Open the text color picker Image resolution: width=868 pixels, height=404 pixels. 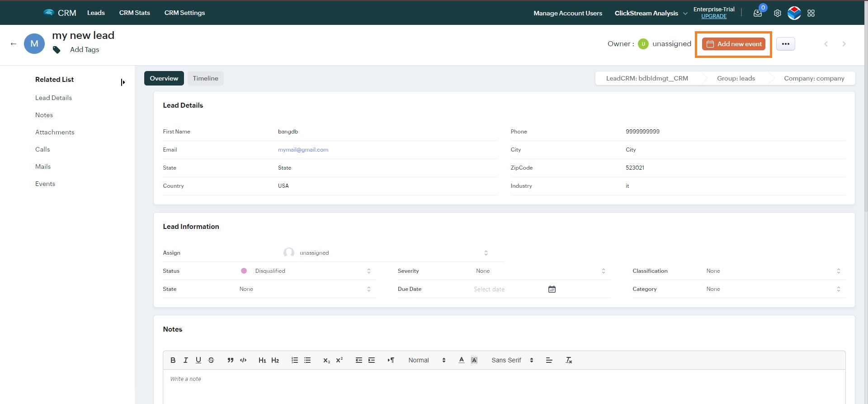pyautogui.click(x=461, y=360)
